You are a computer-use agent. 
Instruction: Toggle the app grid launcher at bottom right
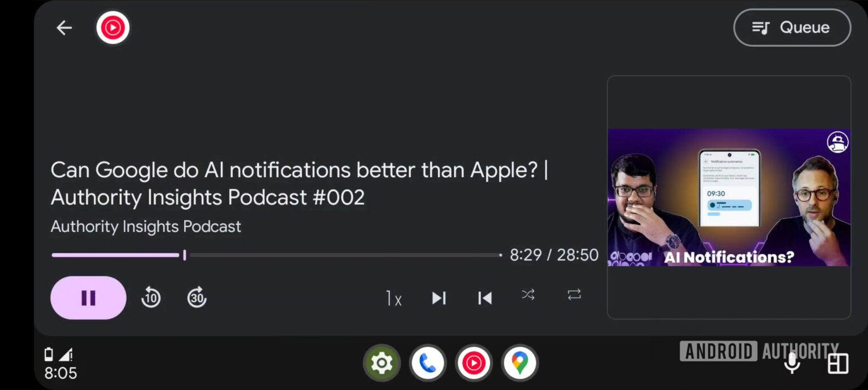tap(837, 364)
